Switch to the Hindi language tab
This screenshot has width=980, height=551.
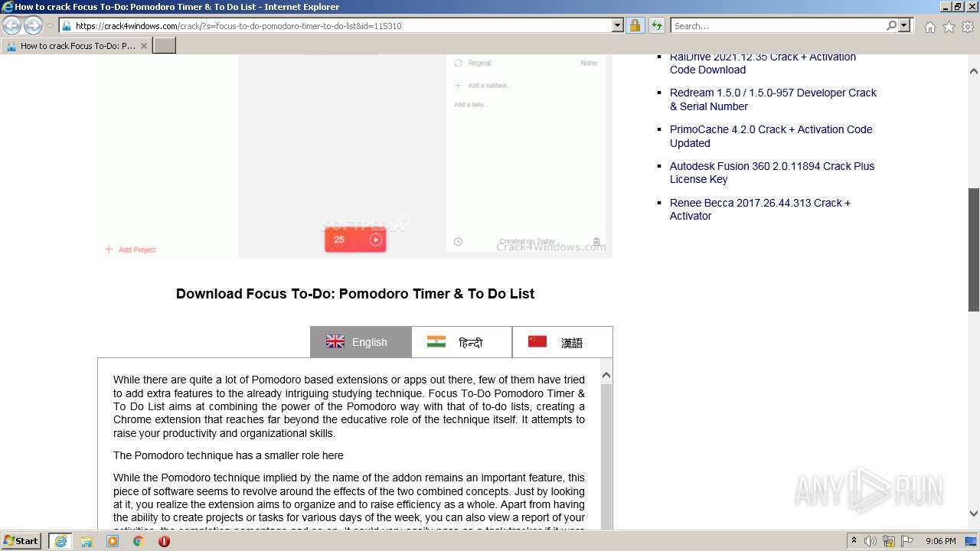(462, 342)
